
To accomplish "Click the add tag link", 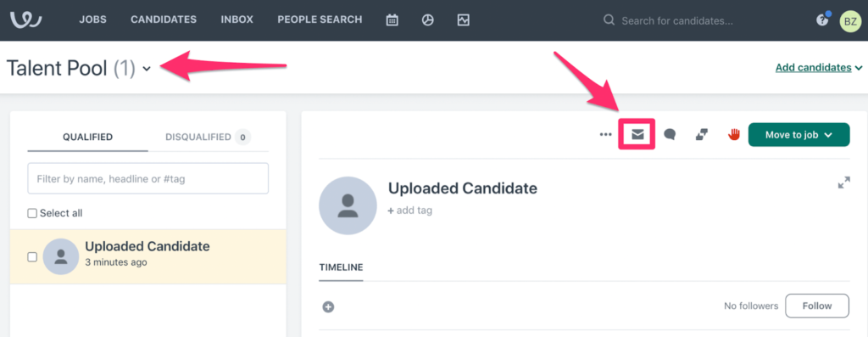I will 410,211.
